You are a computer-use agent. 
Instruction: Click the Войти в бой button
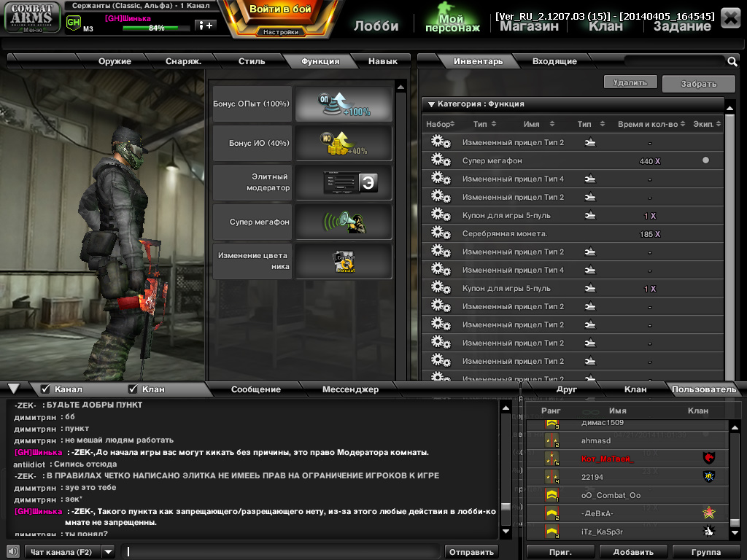pos(280,9)
